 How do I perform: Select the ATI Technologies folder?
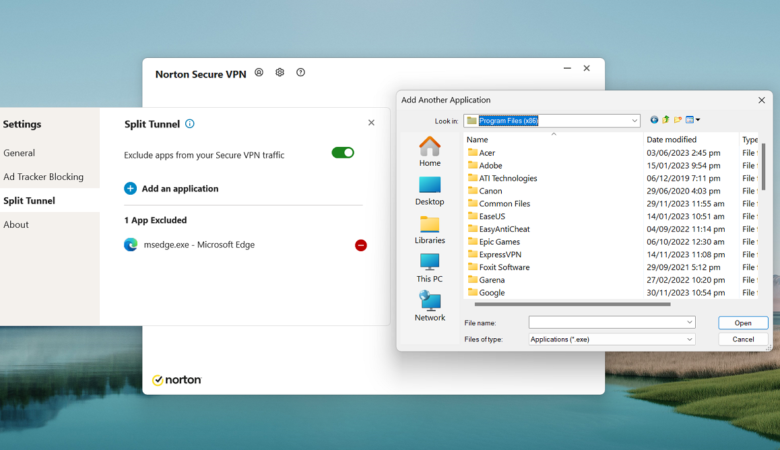[502, 178]
